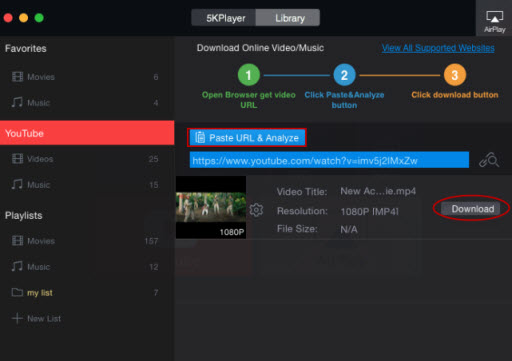Click the File Size N/A value
Screen dimensions: 512x361
349,229
